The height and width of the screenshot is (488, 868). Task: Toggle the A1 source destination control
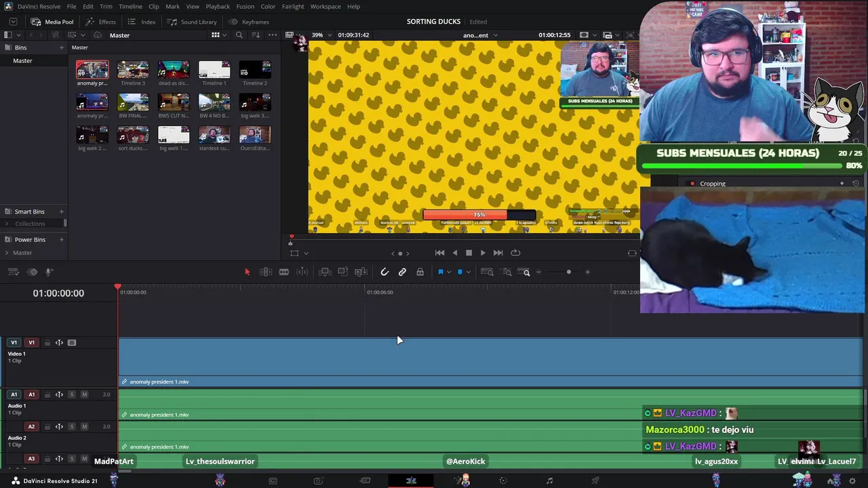point(14,394)
